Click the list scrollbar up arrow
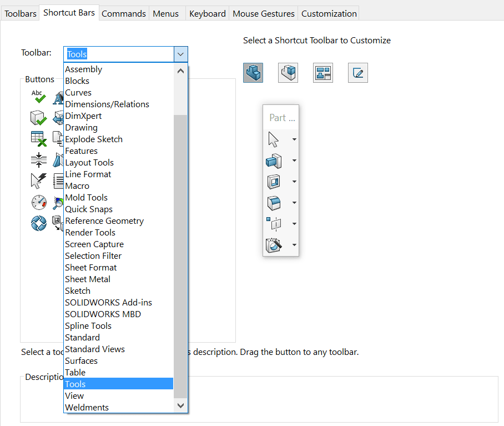 (x=180, y=71)
